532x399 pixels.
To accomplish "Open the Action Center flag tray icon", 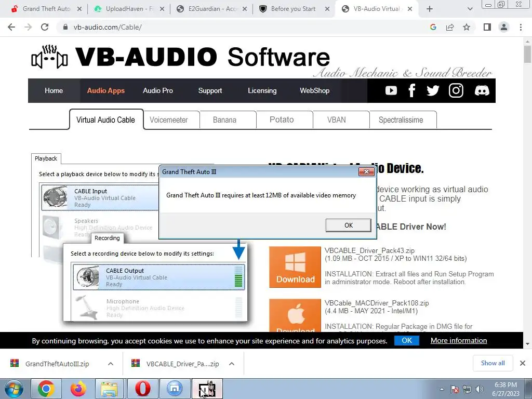I will [x=455, y=389].
